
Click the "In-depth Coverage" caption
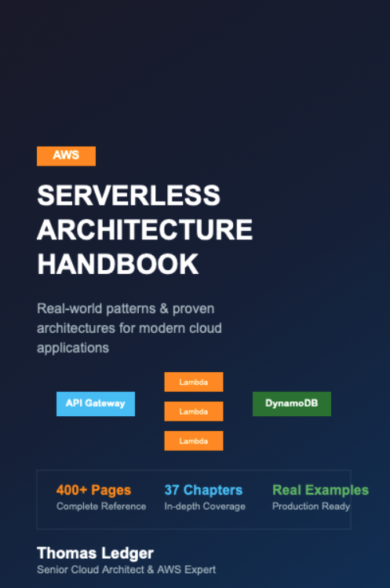click(x=205, y=506)
